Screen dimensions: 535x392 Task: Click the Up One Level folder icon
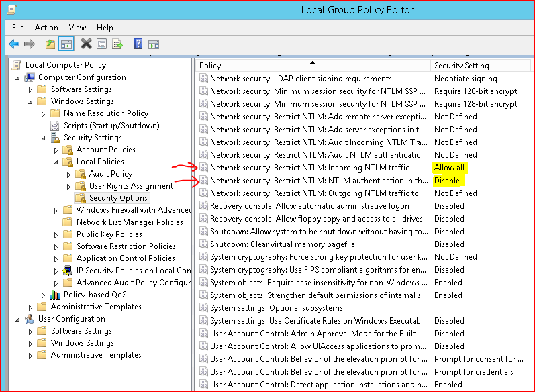tap(50, 44)
